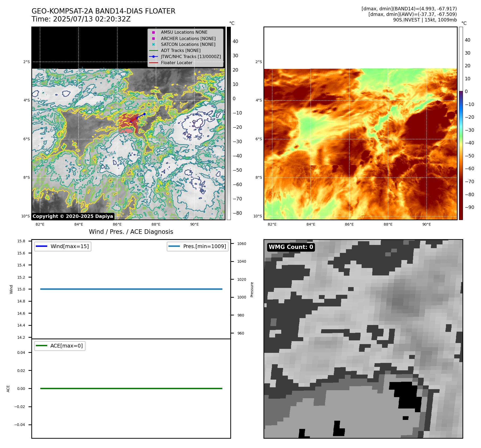
Task: Select the GEO-KOMPSAT-2A BAND14-DIAS FLOATER title
Action: (x=103, y=11)
